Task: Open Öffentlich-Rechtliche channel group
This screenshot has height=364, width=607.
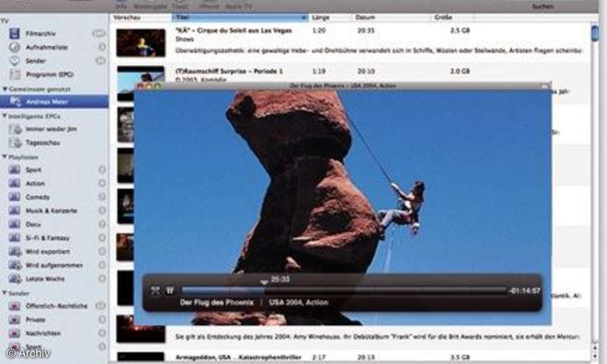Action: tap(56, 306)
